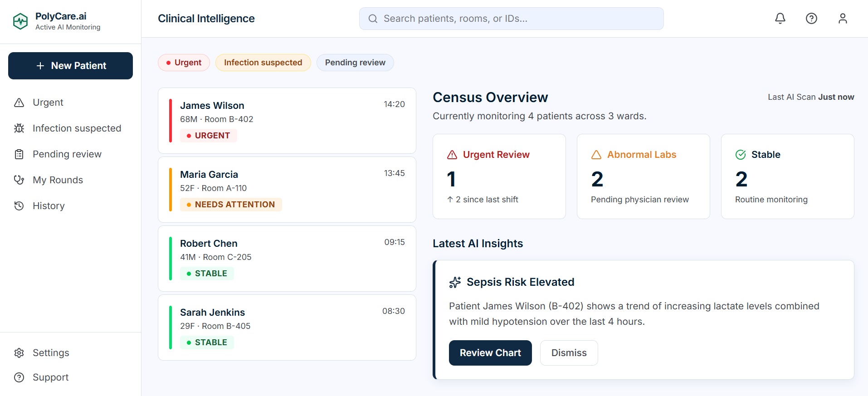
Task: Open Settings from the sidebar
Action: tap(51, 353)
